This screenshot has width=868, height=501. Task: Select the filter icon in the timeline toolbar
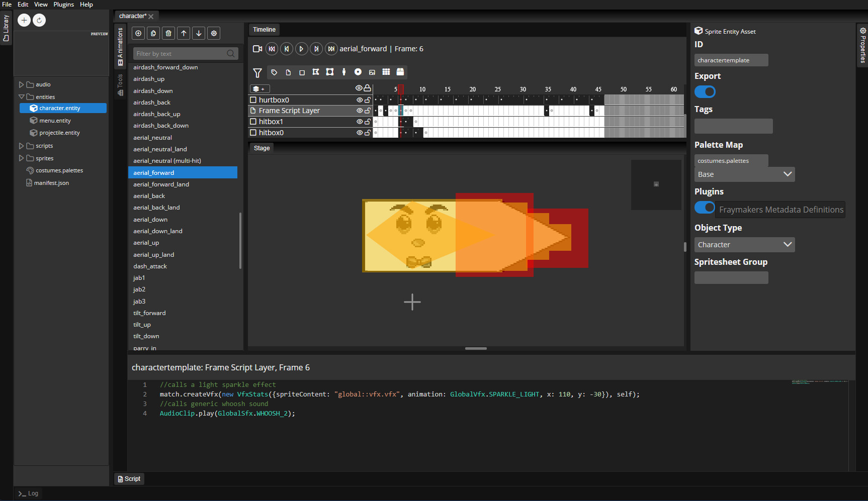pos(258,73)
